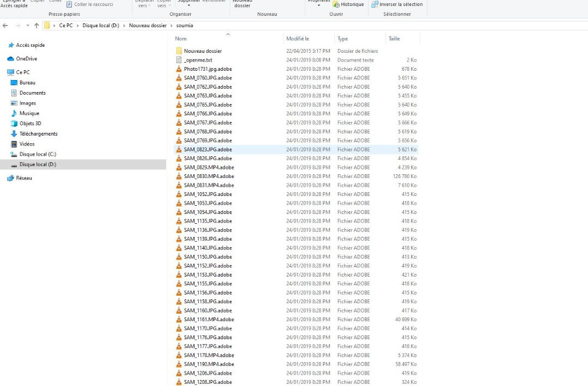Click the VLC cone icon of SAM_0766.JPG.adobe
Image resolution: width=588 pixels, height=386 pixels.
179,114
